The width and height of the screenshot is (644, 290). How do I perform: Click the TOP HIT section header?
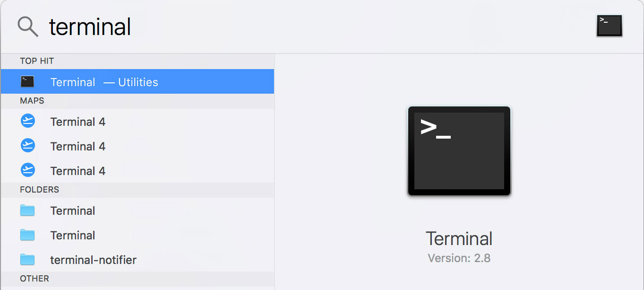36,61
